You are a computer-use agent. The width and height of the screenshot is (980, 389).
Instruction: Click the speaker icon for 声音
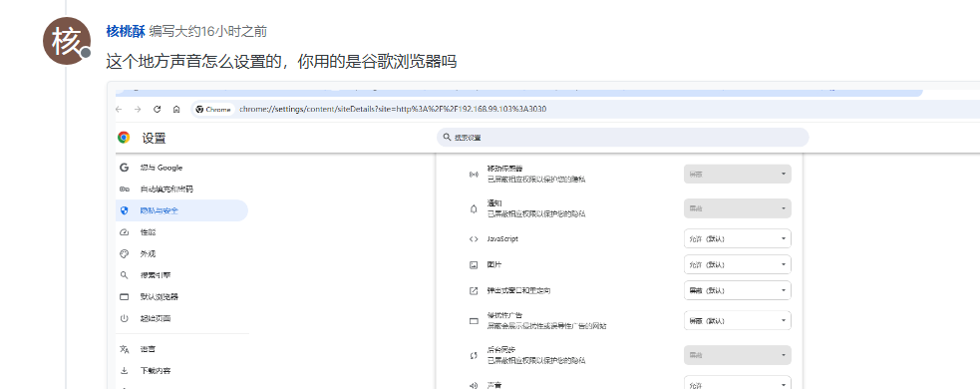coord(474,385)
